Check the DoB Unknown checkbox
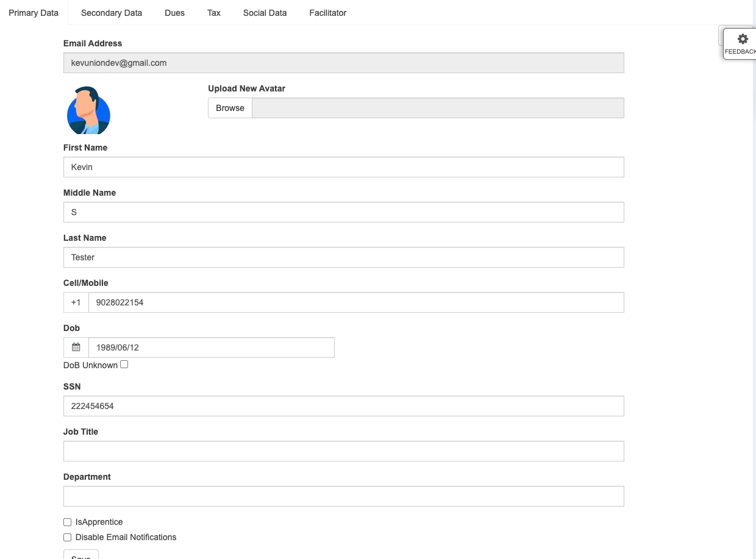This screenshot has height=559, width=756. pos(124,364)
